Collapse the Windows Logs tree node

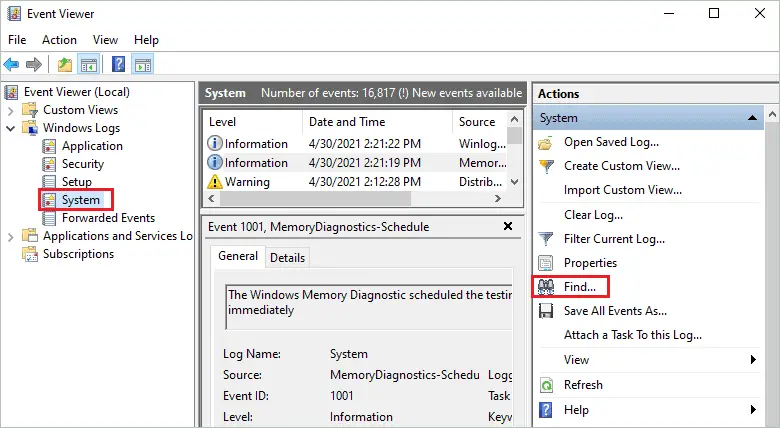(x=12, y=128)
